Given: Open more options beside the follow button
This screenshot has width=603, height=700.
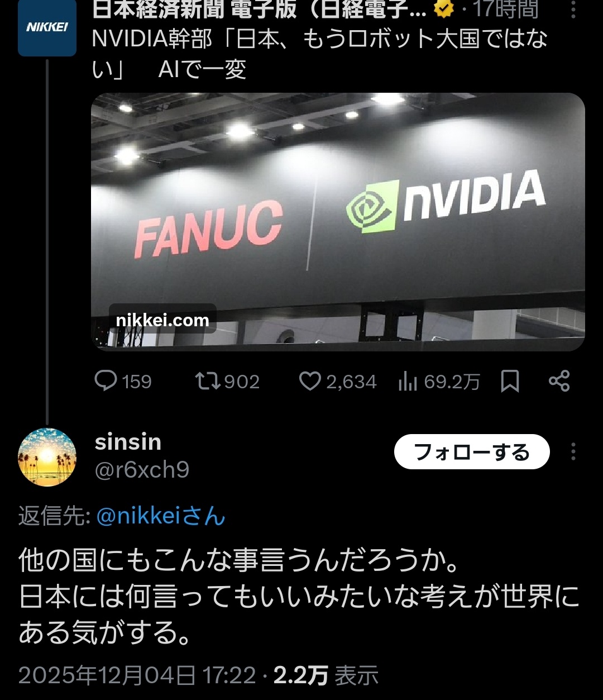Looking at the screenshot, I should point(573,451).
